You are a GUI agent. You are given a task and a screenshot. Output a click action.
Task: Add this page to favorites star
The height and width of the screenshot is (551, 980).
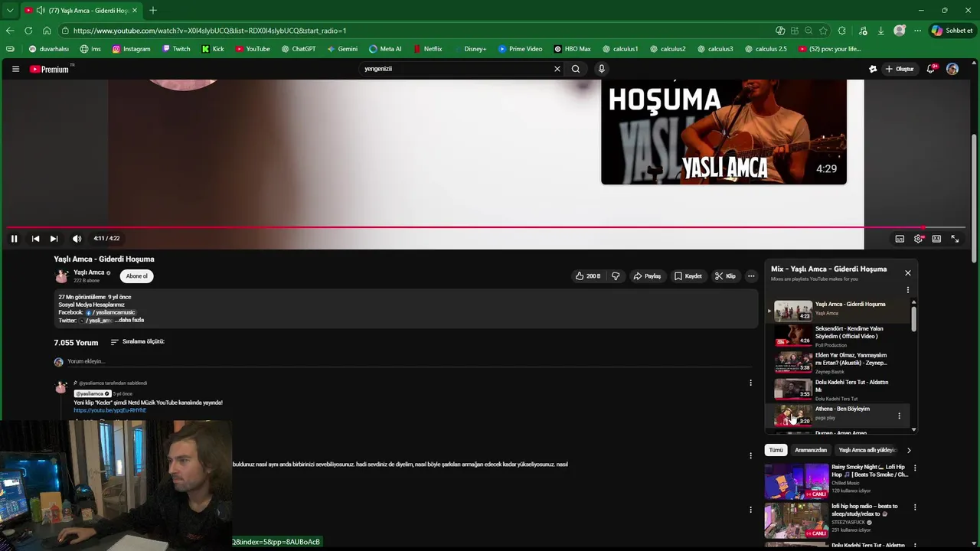point(823,31)
